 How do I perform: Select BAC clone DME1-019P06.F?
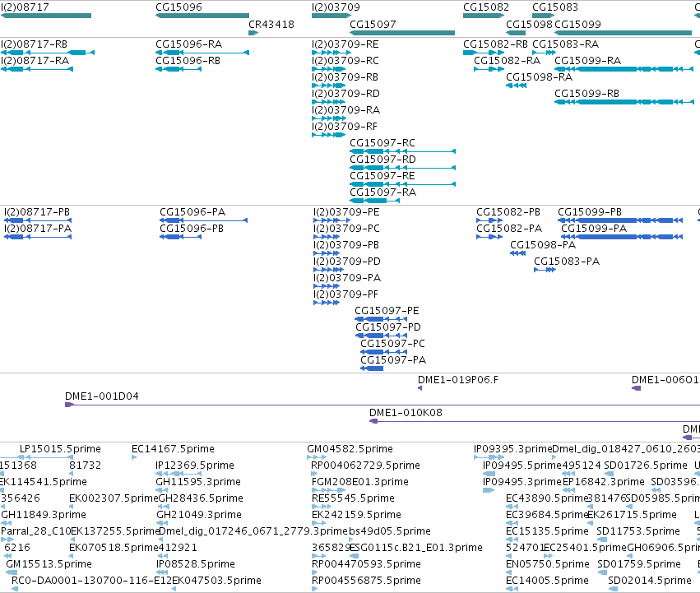420,388
